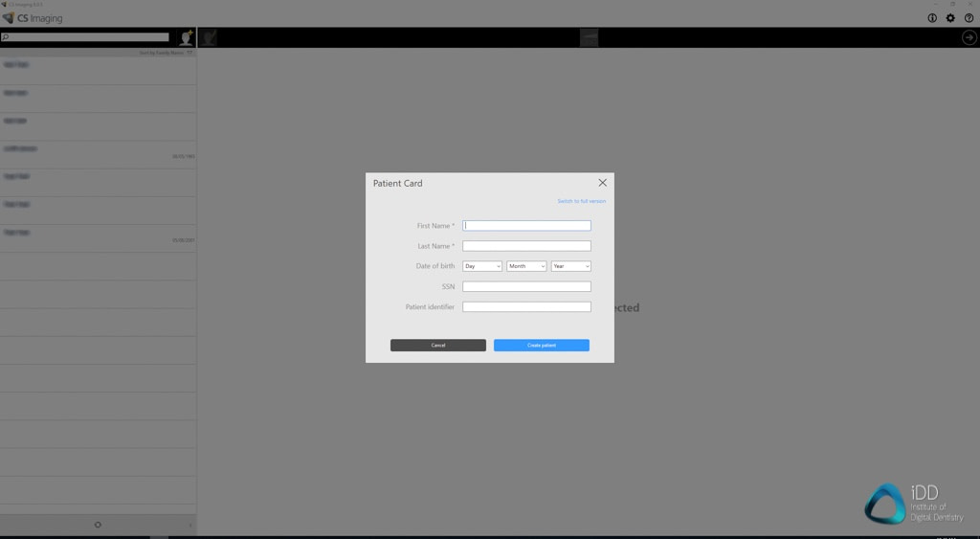Open the Sort by Family Name selector

click(167, 53)
